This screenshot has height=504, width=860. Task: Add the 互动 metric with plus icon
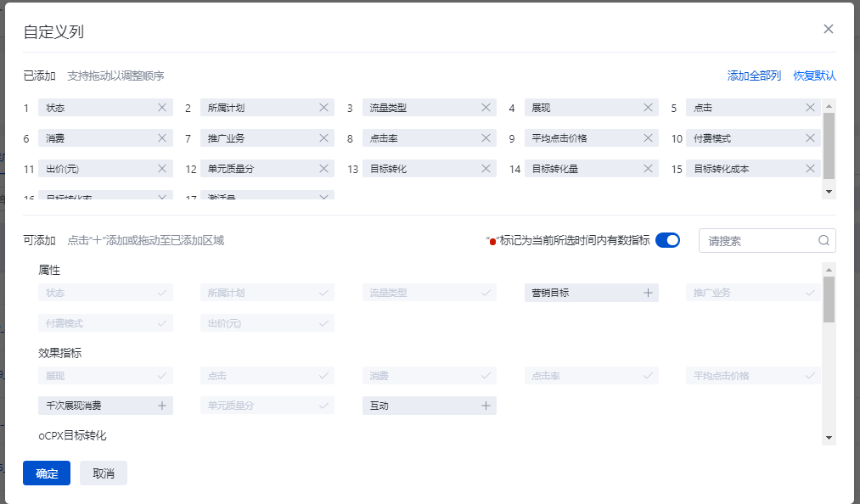(x=486, y=406)
